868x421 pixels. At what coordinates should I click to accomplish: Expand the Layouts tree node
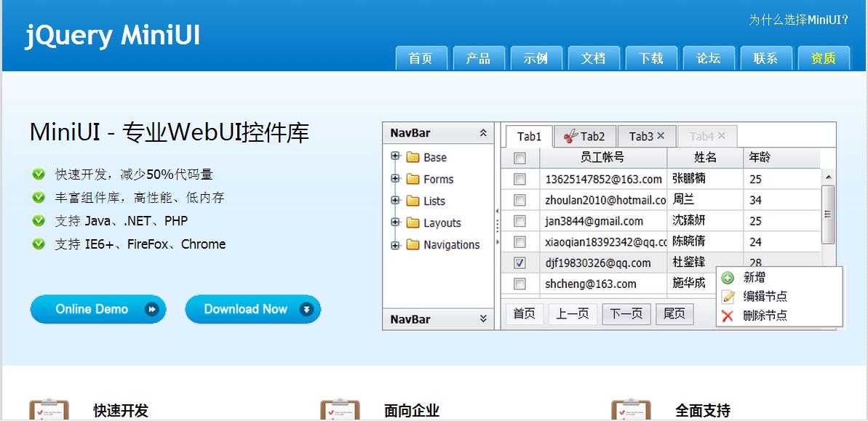(x=395, y=222)
